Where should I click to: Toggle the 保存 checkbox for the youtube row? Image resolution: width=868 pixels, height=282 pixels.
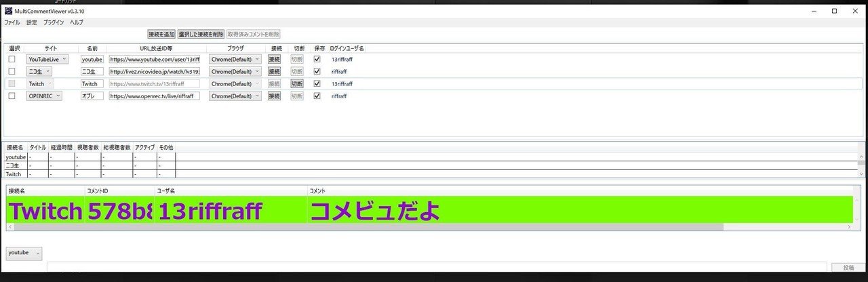(x=317, y=59)
